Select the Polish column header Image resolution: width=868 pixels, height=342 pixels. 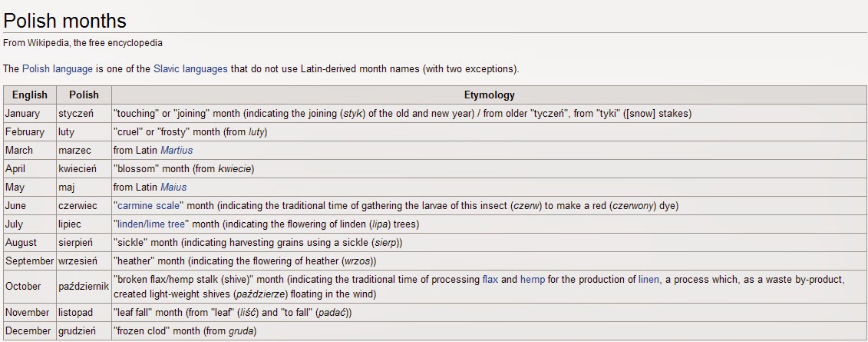pyautogui.click(x=84, y=95)
